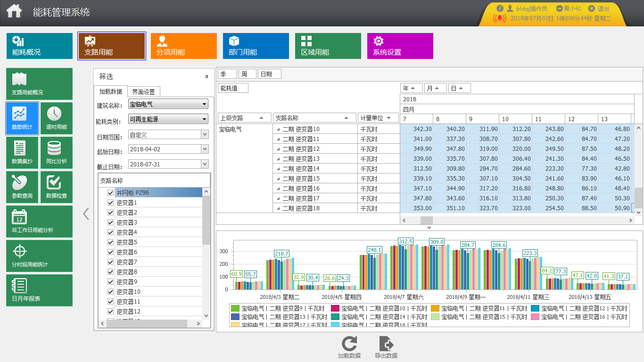The image size is (644, 362).
Task: Uncheck the 逆变器2 checkbox
Action: pyautogui.click(x=111, y=212)
